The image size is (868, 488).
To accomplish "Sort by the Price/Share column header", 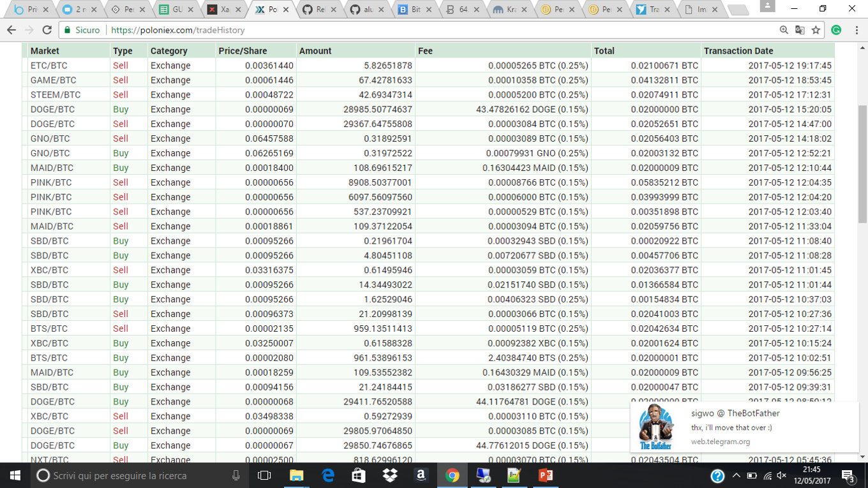I will (256, 51).
